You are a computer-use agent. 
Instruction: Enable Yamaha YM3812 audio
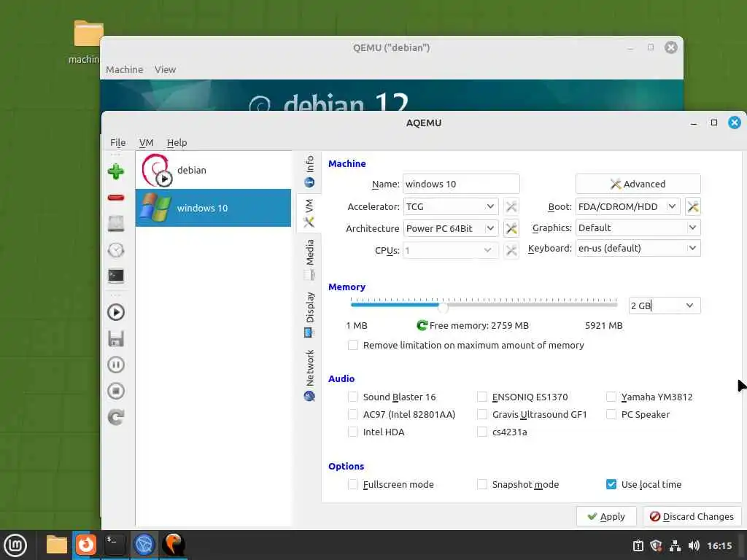point(611,397)
